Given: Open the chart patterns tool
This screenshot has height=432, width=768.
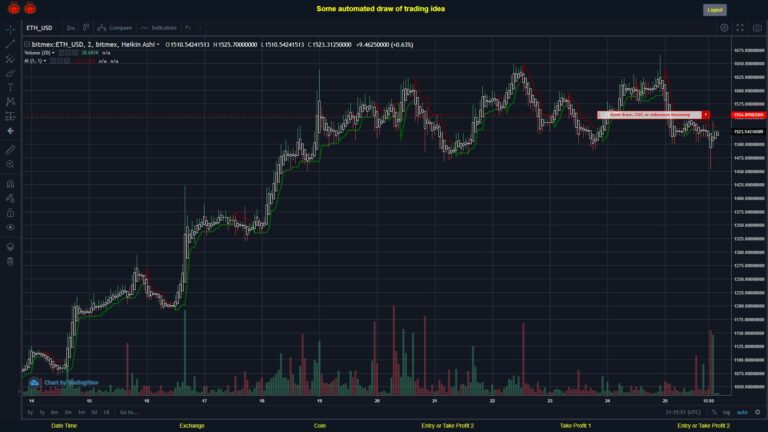Looking at the screenshot, I should pos(10,102).
